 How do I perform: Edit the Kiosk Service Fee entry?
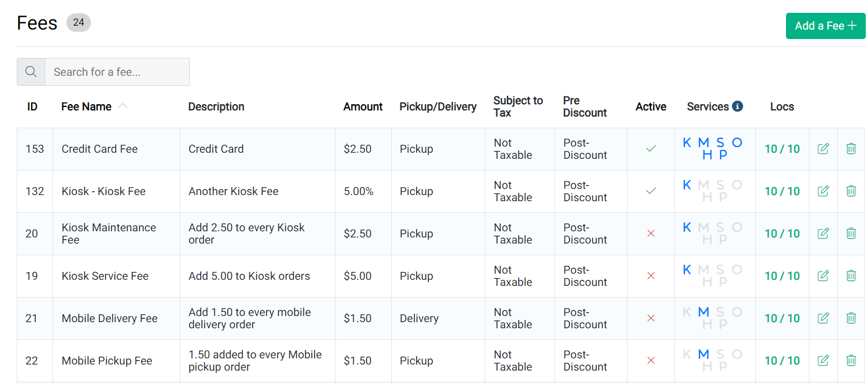(x=823, y=275)
